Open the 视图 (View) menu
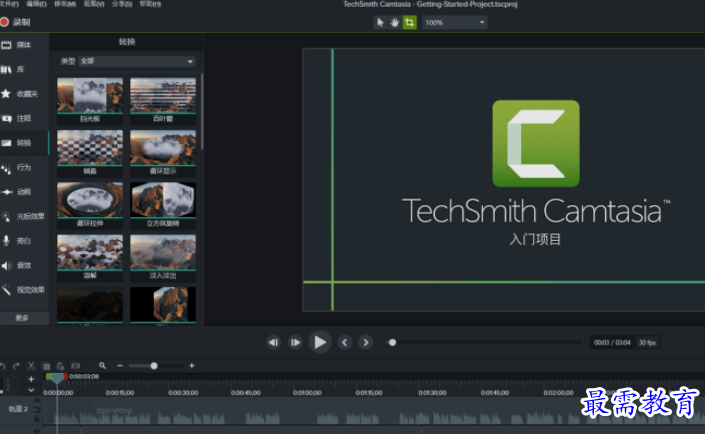The width and height of the screenshot is (705, 434). click(94, 4)
